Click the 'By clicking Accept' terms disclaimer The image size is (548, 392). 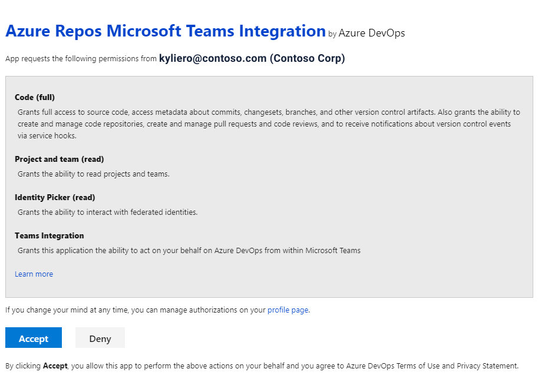click(262, 366)
